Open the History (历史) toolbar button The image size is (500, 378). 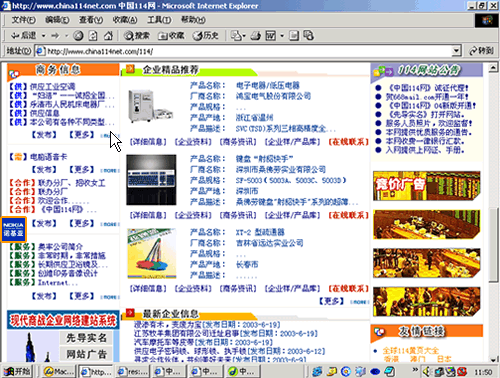(x=206, y=36)
